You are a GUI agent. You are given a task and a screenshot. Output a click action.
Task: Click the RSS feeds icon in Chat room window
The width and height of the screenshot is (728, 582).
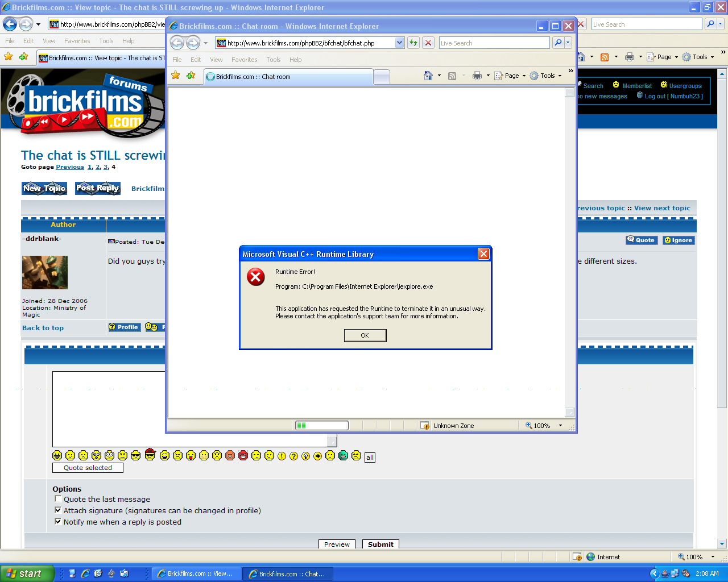[452, 76]
